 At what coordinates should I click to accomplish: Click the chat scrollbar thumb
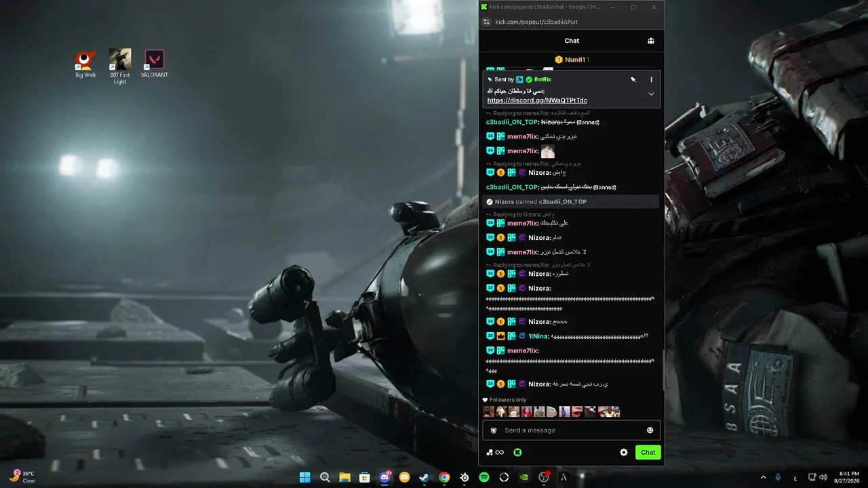(x=663, y=369)
